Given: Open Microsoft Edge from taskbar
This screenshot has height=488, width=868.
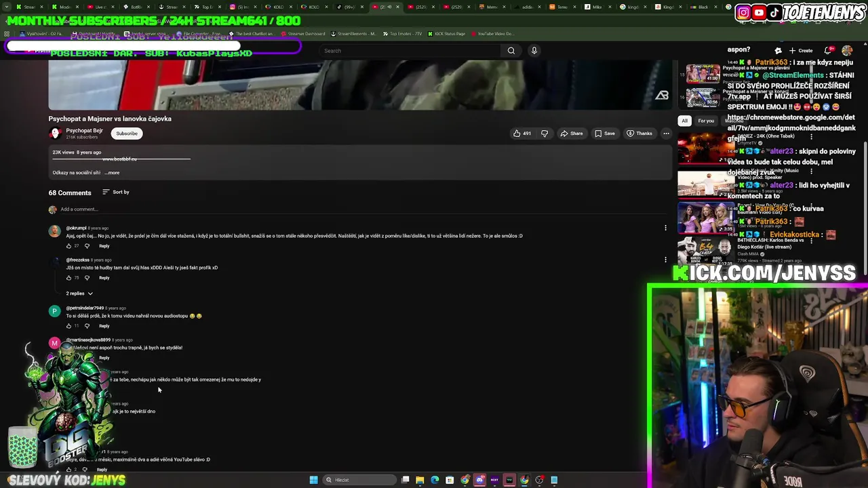Looking at the screenshot, I should pos(435,480).
